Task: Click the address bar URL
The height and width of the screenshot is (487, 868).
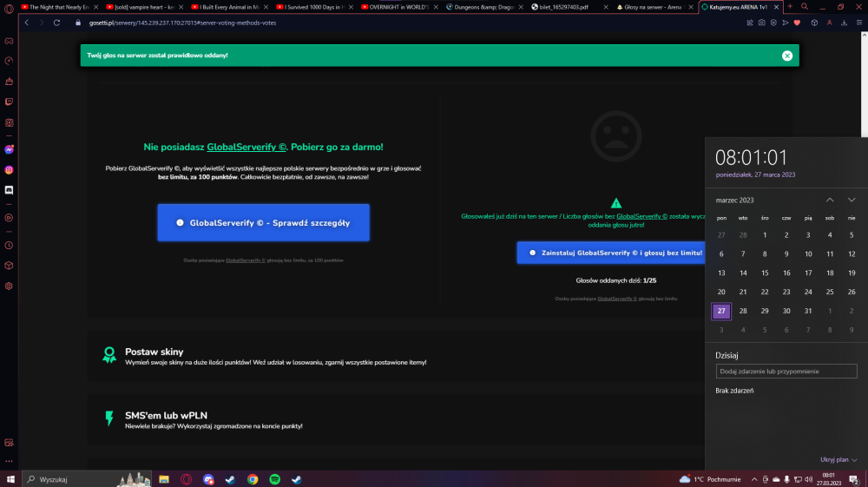Action: coord(182,23)
